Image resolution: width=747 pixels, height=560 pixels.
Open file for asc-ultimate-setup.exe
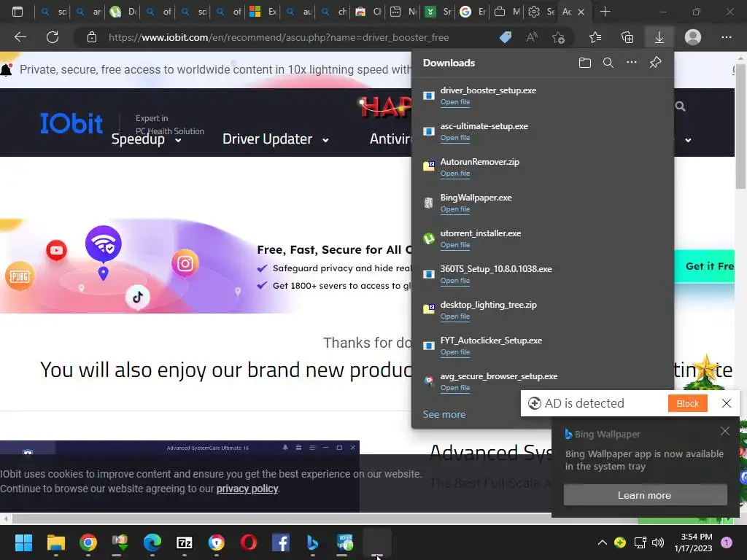(455, 138)
